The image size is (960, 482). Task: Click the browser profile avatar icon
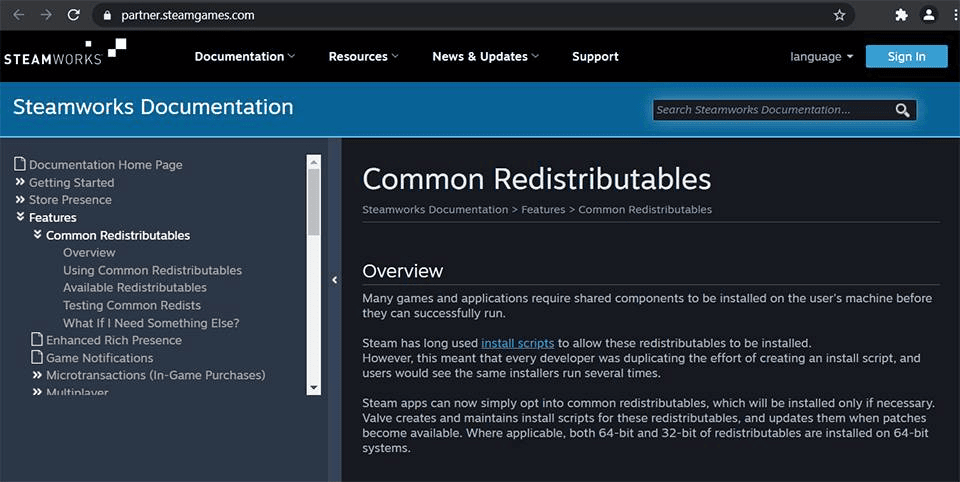(x=929, y=15)
